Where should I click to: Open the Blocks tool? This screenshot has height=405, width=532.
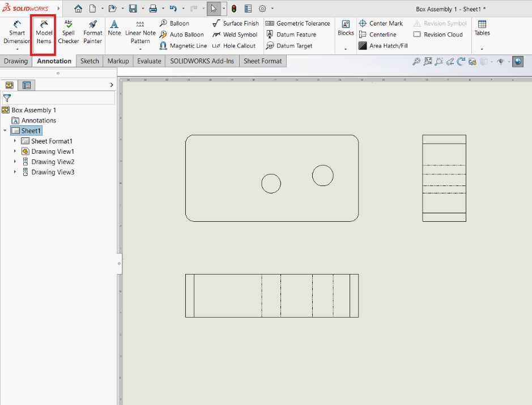pos(346,28)
